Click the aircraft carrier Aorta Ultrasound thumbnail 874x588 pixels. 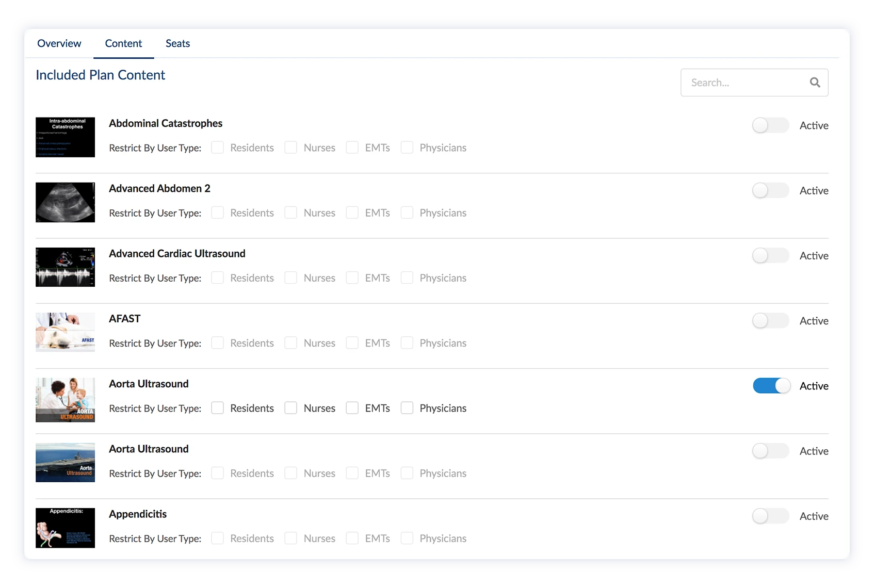click(x=65, y=463)
